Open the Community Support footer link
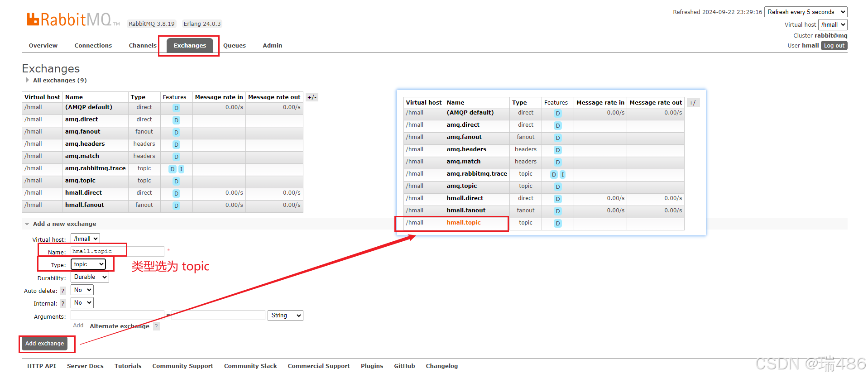The image size is (868, 378). click(x=182, y=366)
